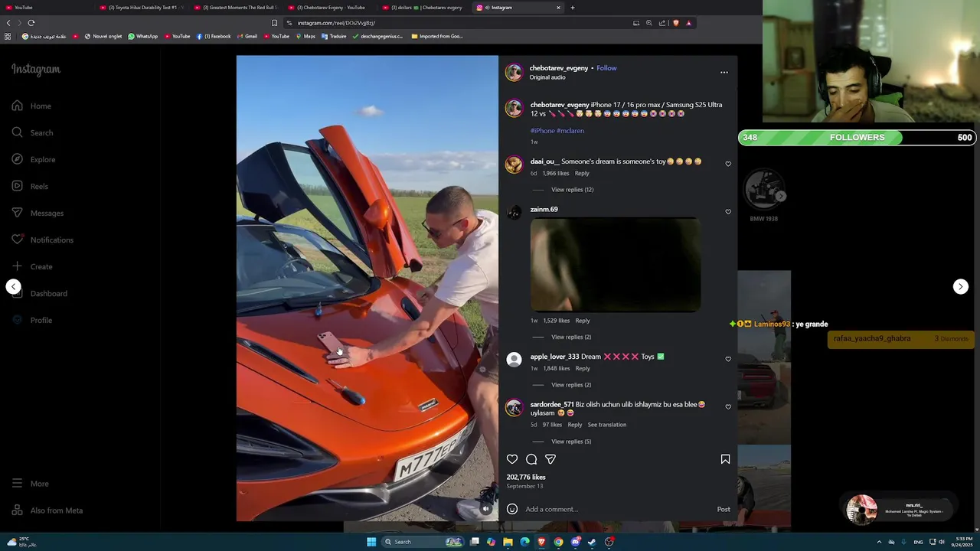Click the browser back button

point(8,23)
